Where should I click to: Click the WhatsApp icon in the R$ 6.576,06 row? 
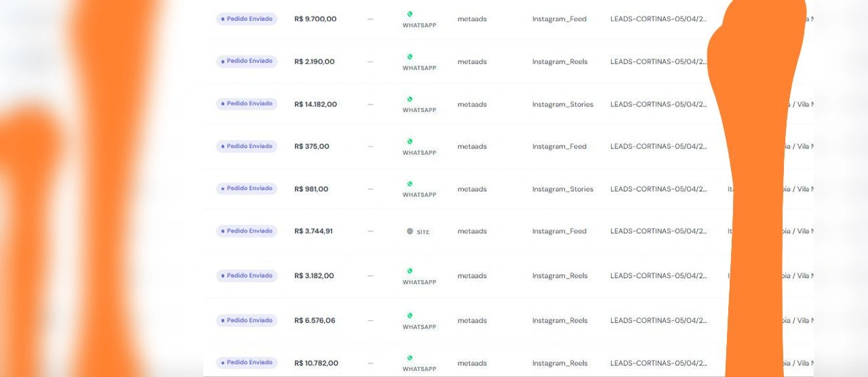coord(410,316)
